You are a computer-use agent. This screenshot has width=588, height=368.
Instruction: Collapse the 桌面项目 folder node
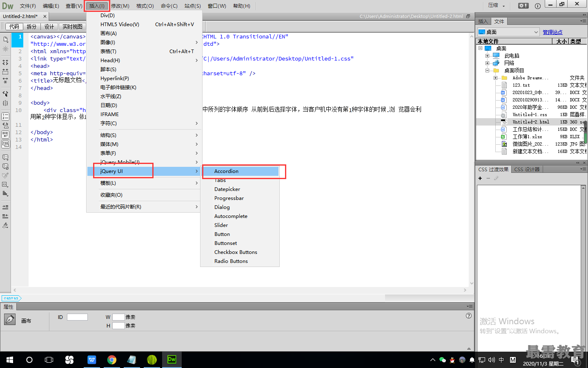[487, 70]
